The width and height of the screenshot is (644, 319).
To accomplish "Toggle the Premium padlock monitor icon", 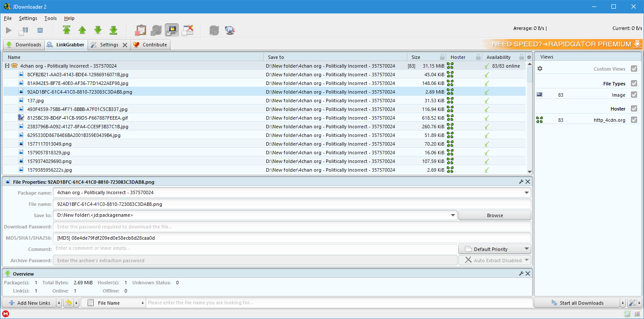I will [x=172, y=30].
